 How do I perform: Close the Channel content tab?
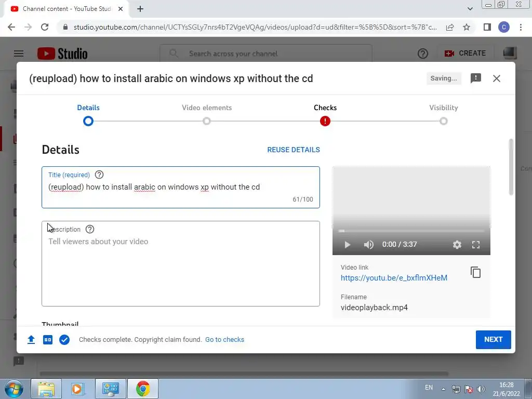click(x=120, y=9)
